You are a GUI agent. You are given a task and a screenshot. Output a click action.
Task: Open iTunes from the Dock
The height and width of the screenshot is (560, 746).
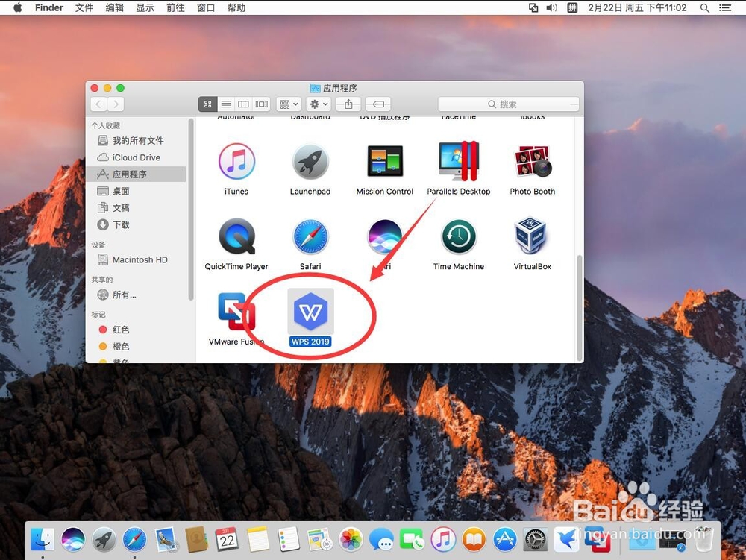(x=443, y=540)
